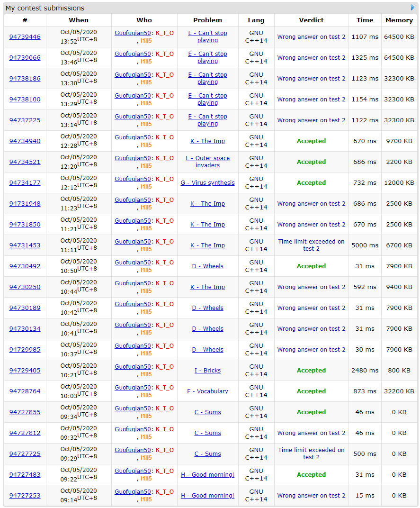
Task: Open submission 94734940 details
Action: pyautogui.click(x=25, y=141)
